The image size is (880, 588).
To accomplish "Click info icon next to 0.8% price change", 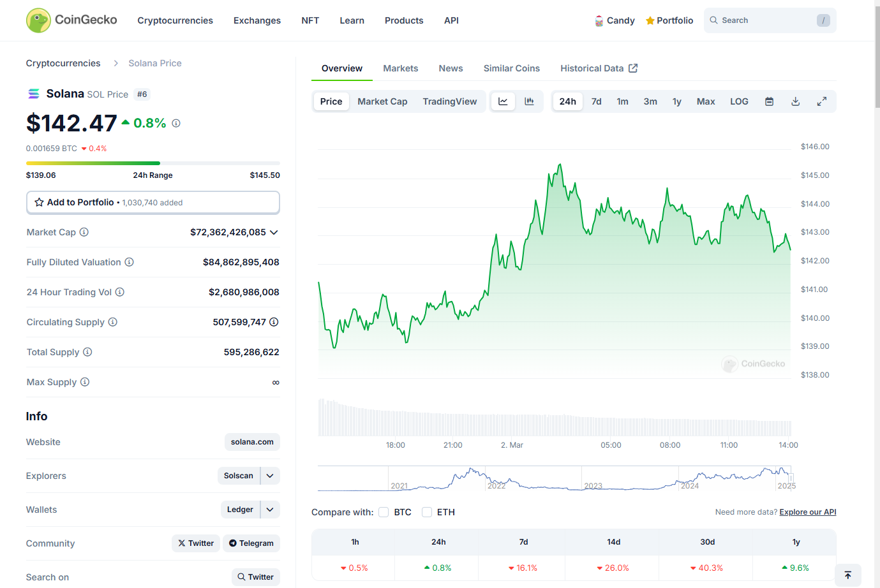I will [x=176, y=123].
